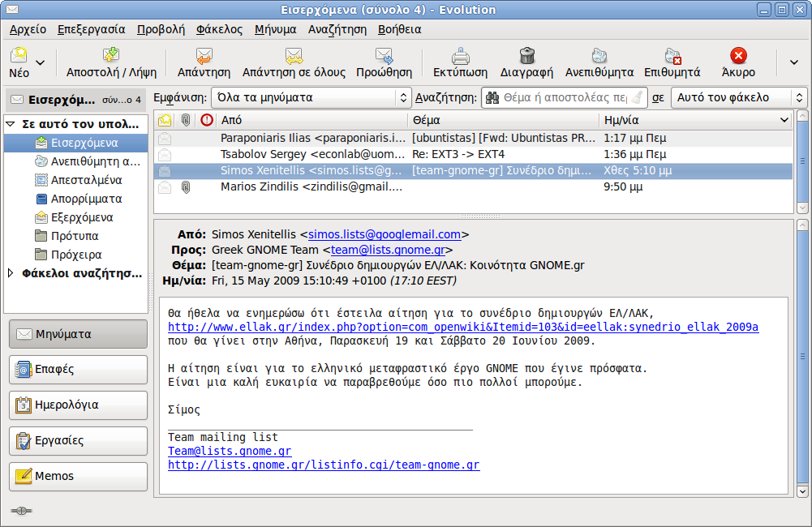Toggle read status icon of Tsabolov message
Image resolution: width=812 pixels, height=527 pixels.
165,154
